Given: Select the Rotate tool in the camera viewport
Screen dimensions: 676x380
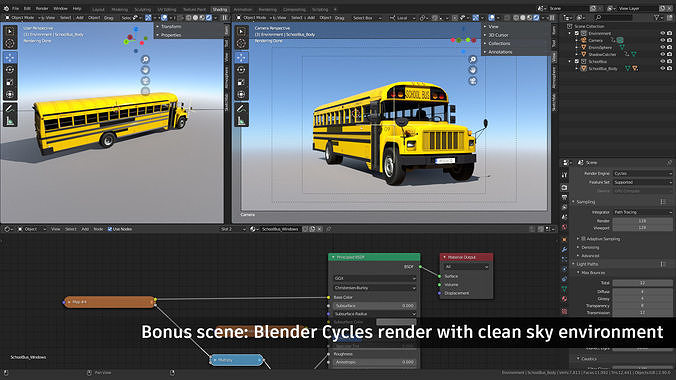Looking at the screenshot, I should click(x=241, y=70).
